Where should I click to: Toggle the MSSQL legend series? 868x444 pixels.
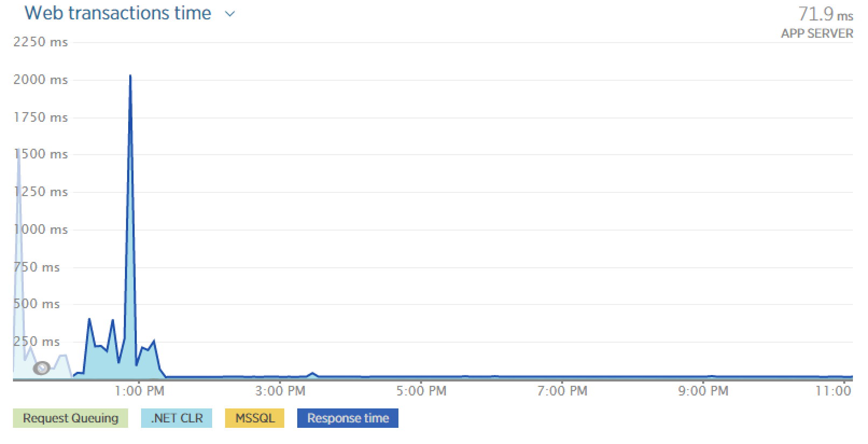pyautogui.click(x=255, y=418)
